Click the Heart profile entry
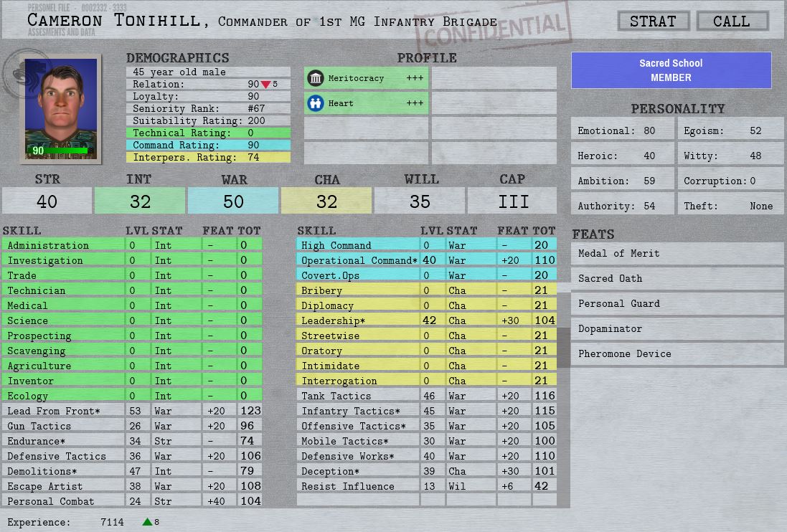 pyautogui.click(x=367, y=103)
